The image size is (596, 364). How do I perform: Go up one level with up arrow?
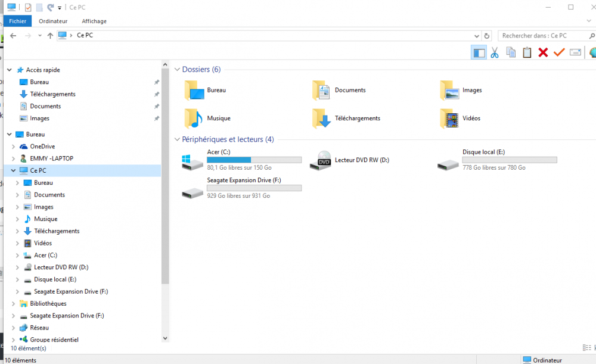click(50, 36)
